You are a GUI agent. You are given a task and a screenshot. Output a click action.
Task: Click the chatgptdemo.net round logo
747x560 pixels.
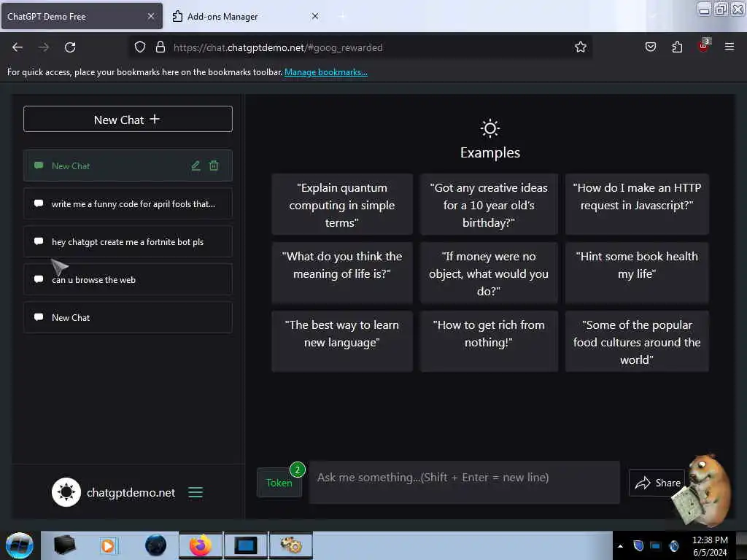(66, 492)
